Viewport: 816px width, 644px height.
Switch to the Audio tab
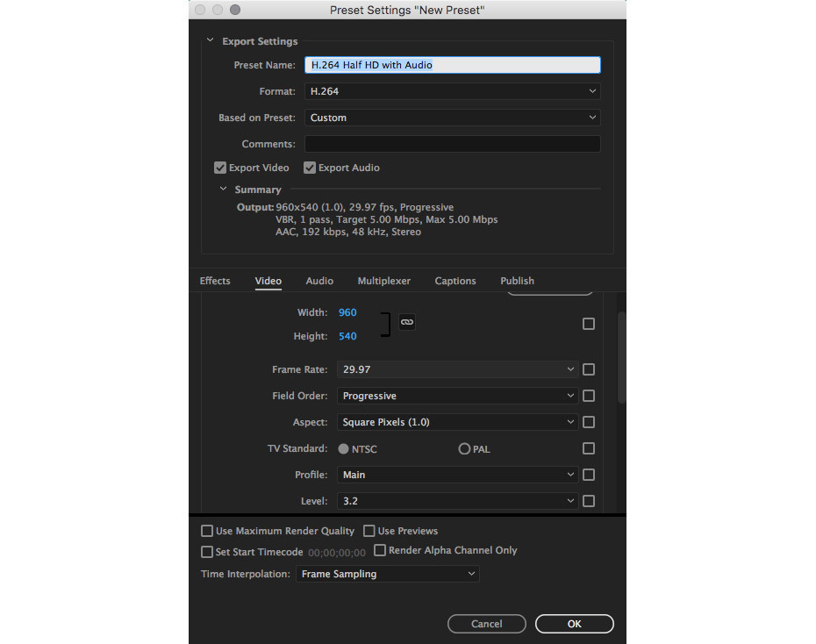pos(319,281)
